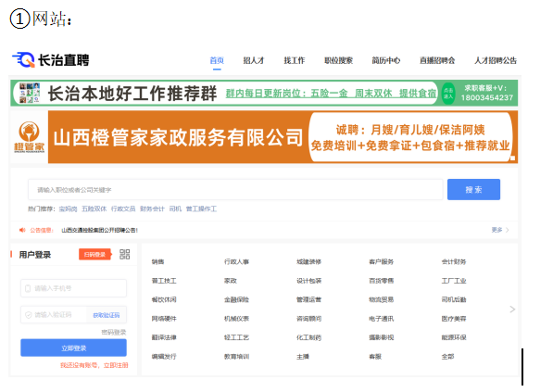Select the 化工制药 job category
Viewport: 553px width, 392px height.
click(309, 337)
